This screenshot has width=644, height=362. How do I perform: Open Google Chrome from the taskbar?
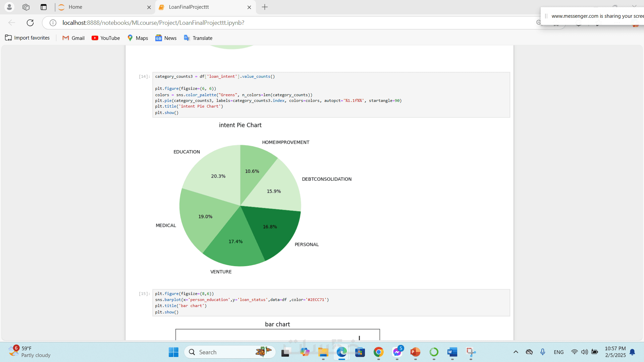point(379,352)
